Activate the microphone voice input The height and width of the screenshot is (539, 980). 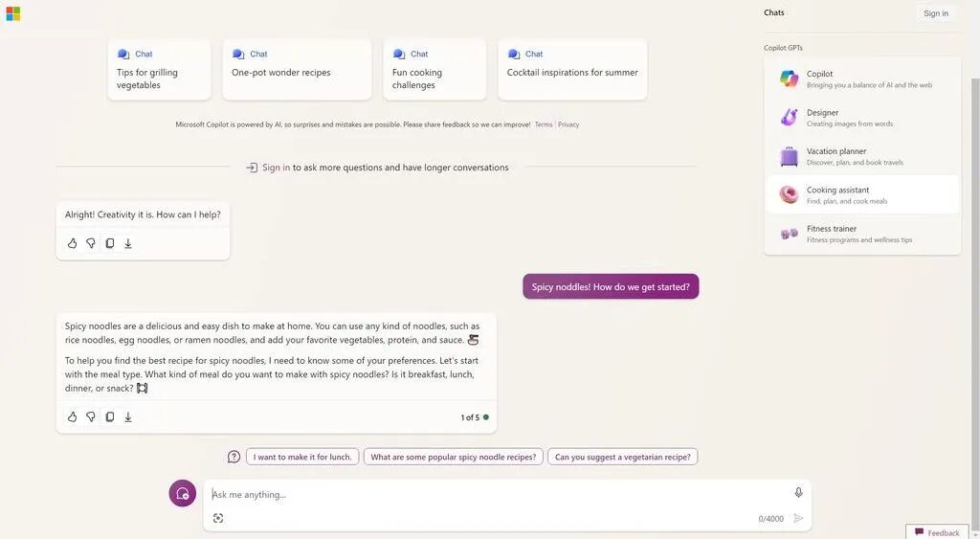point(798,493)
